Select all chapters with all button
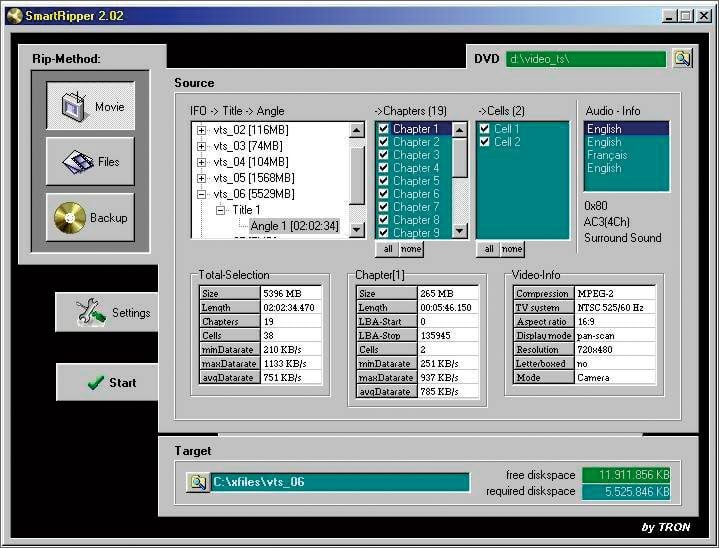 (x=387, y=249)
